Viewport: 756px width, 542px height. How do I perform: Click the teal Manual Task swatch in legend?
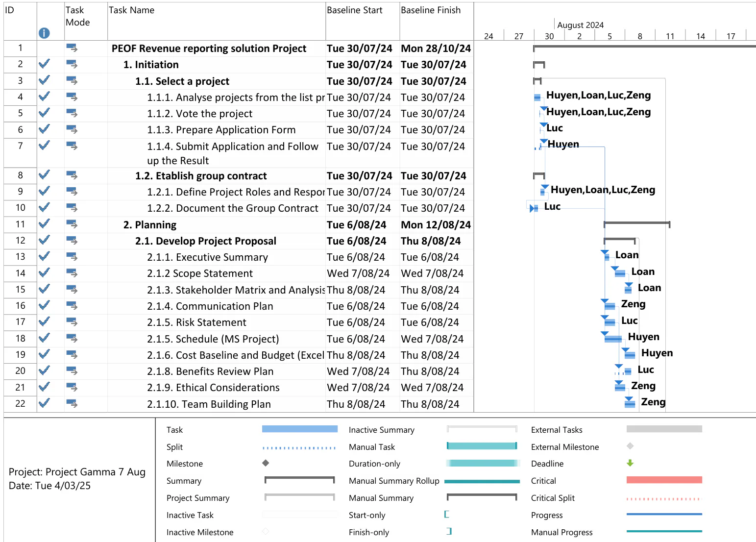[x=482, y=446]
